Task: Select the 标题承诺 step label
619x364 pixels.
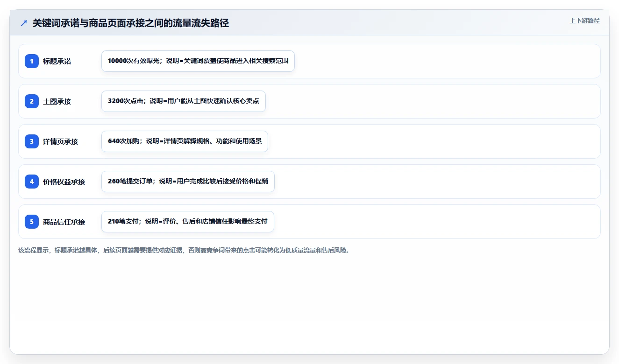Action: 57,61
